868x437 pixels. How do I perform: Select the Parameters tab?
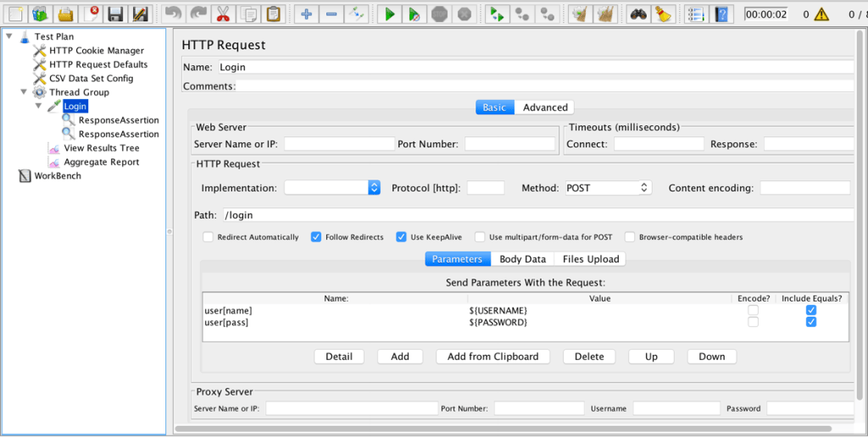[458, 259]
